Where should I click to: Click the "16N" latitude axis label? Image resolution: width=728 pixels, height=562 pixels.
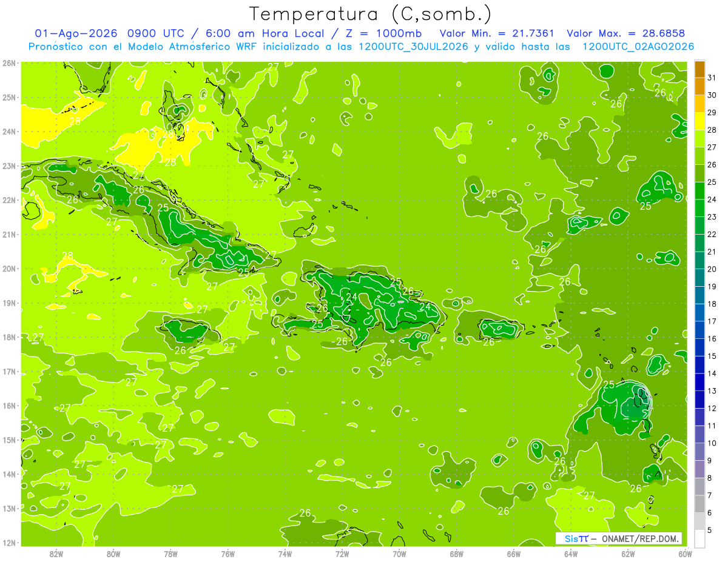[x=10, y=406]
